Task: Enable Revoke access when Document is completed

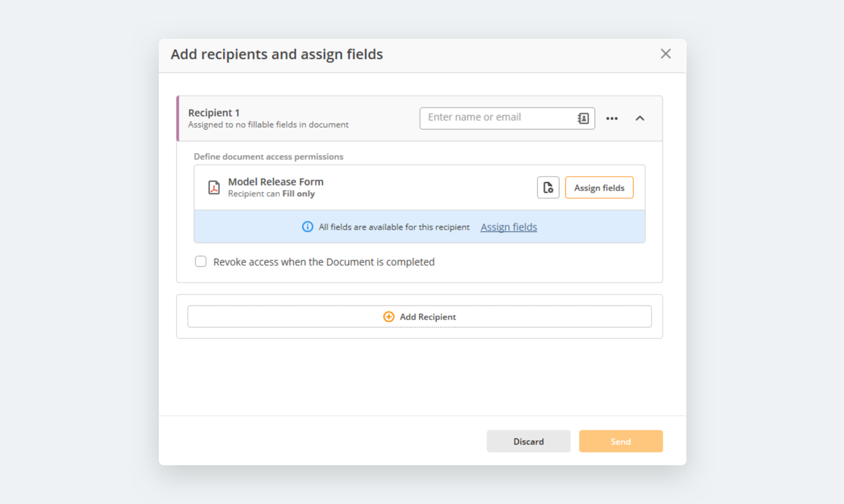Action: [201, 262]
